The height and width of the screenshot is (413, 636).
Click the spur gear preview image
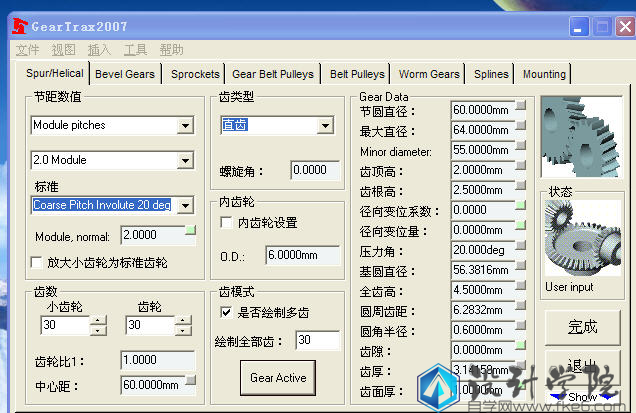tap(580, 137)
